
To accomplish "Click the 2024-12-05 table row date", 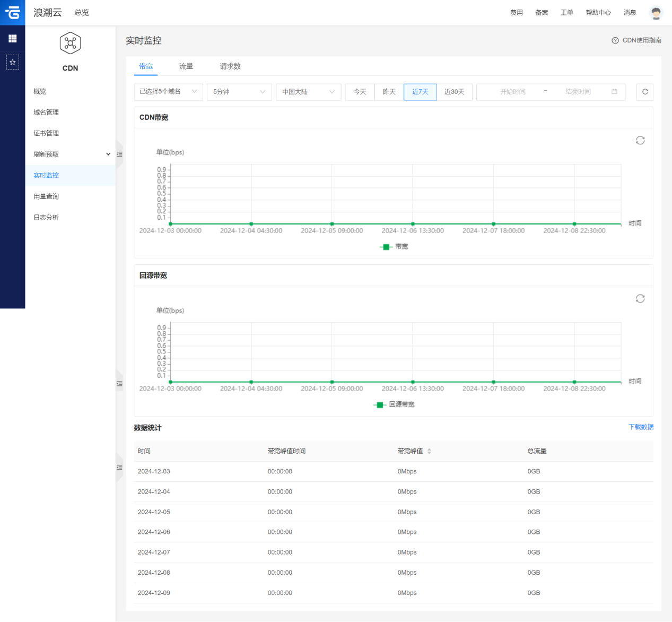I will (154, 512).
